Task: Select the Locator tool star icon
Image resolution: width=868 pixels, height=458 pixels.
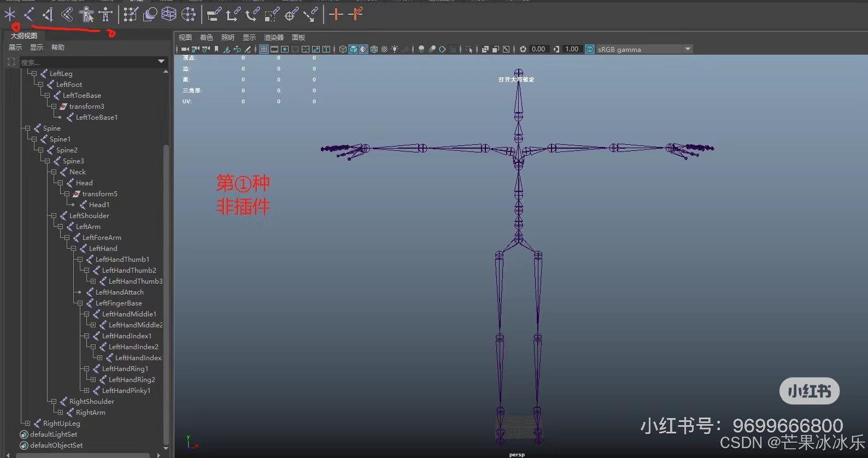Action: click(x=10, y=15)
